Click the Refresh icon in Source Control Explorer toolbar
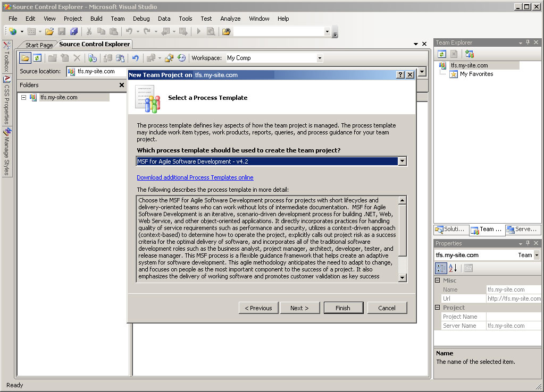This screenshot has width=544, height=392. pos(37,58)
